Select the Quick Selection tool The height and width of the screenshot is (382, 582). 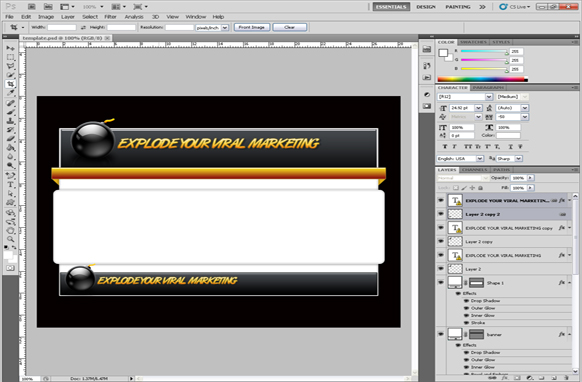pos(10,75)
